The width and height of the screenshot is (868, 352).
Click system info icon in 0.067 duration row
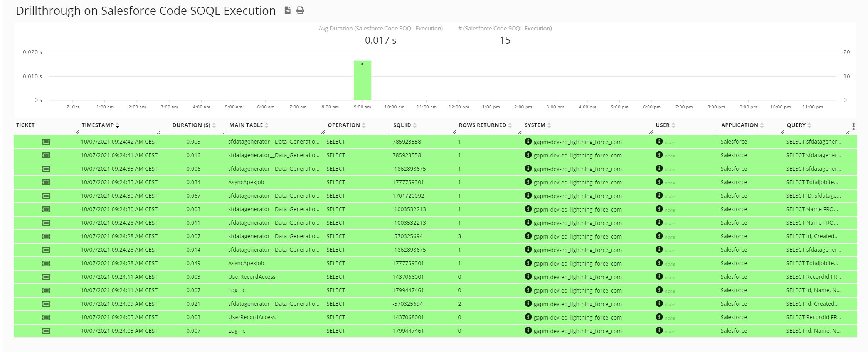(x=528, y=196)
